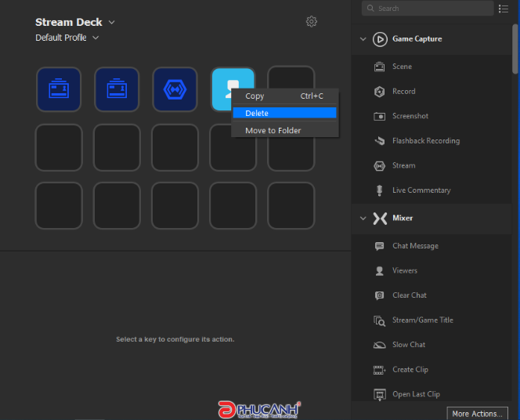Image resolution: width=520 pixels, height=420 pixels.
Task: Click the Screenshot label text
Action: tap(410, 116)
